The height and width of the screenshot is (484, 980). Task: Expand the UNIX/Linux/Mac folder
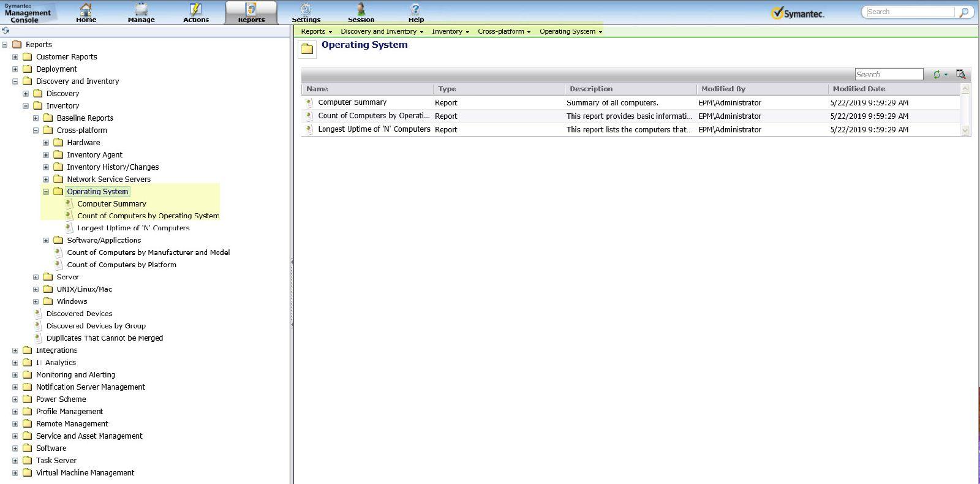(36, 290)
